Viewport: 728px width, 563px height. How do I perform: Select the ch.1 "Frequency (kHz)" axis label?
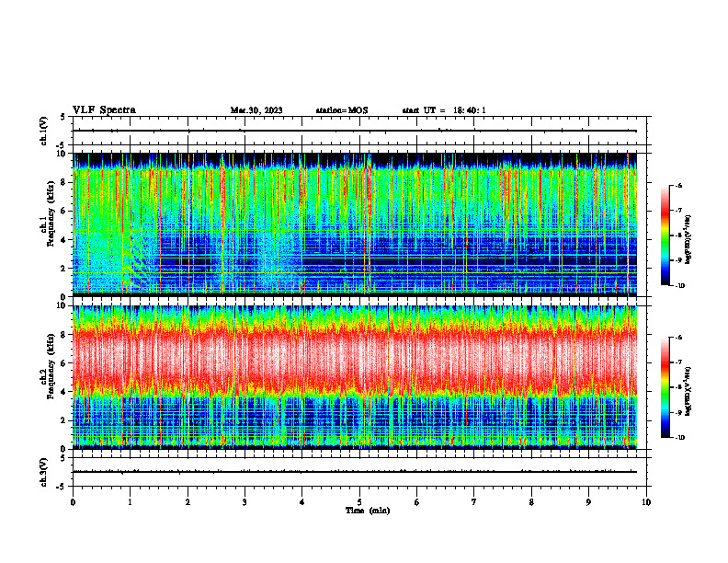click(51, 213)
